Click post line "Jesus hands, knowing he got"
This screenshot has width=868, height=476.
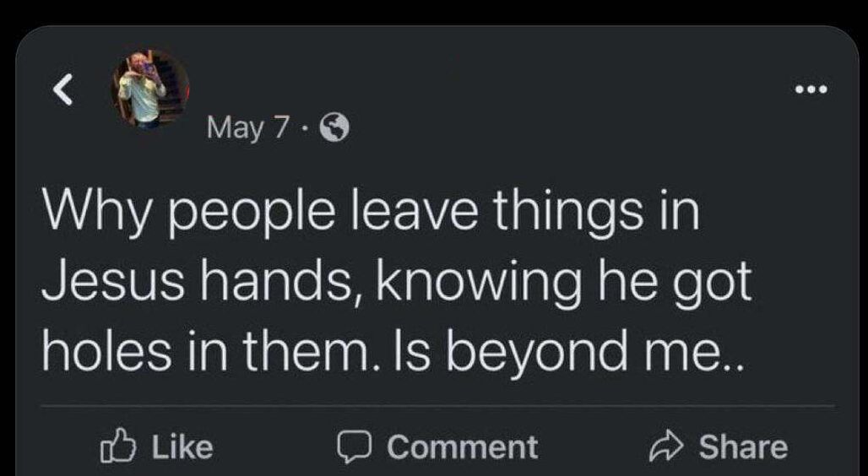[396, 282]
